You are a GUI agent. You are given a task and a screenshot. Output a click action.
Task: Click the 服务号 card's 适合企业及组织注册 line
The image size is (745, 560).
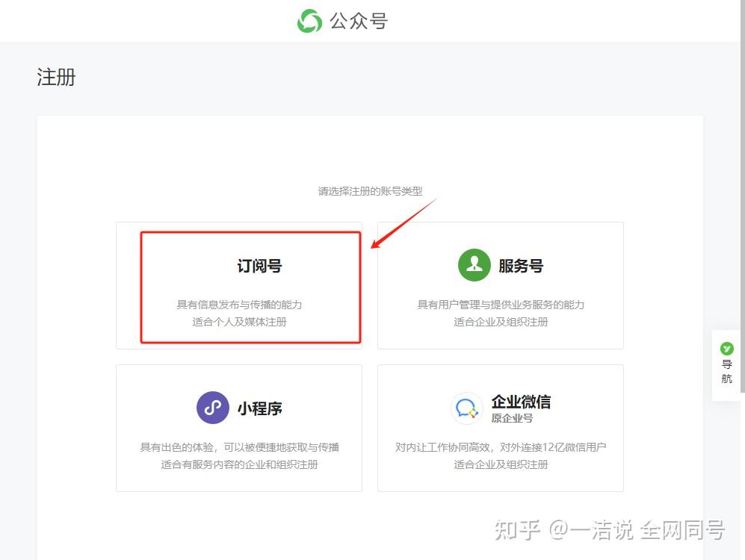[x=501, y=322]
